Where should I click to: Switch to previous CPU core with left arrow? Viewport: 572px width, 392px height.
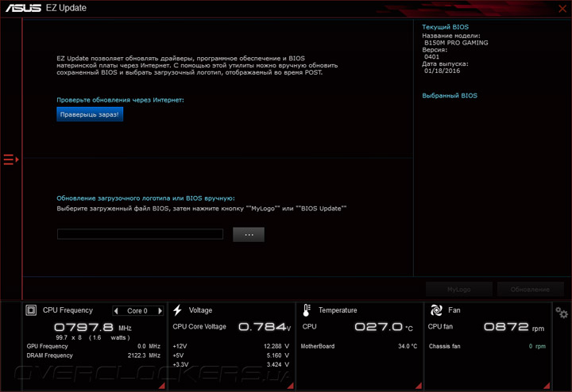[116, 311]
